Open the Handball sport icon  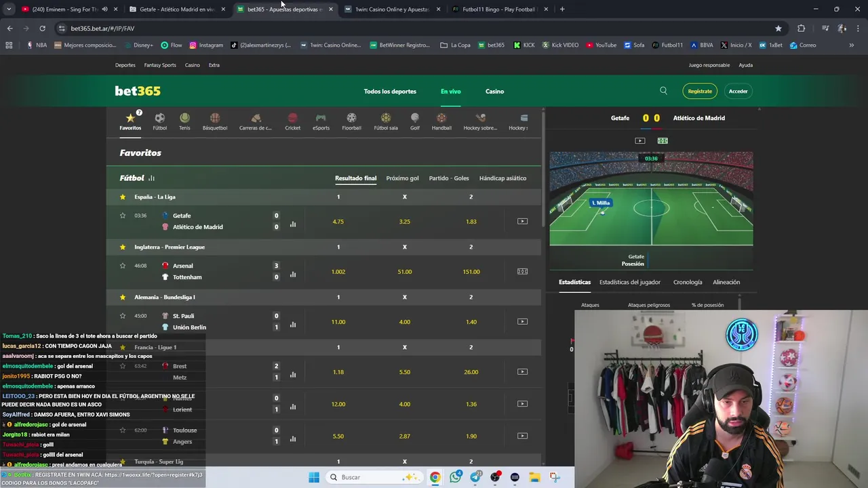click(x=441, y=121)
